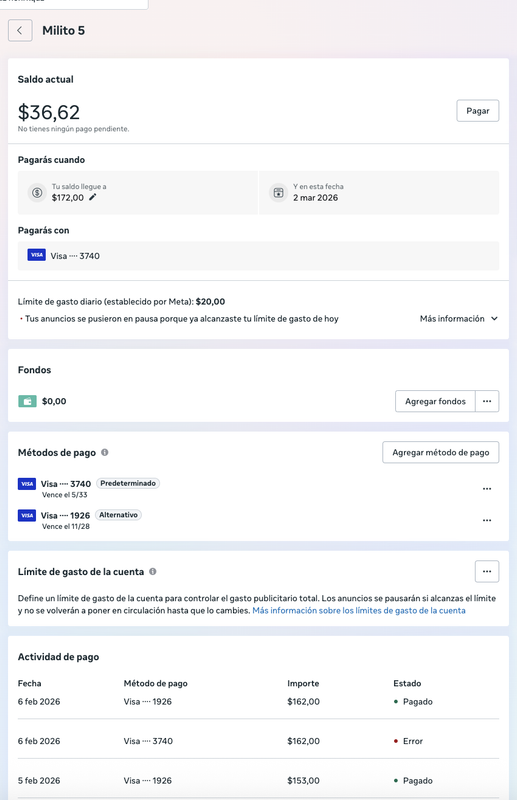Click Vence el 11/28 expiry text
This screenshot has width=517, height=800.
65,527
